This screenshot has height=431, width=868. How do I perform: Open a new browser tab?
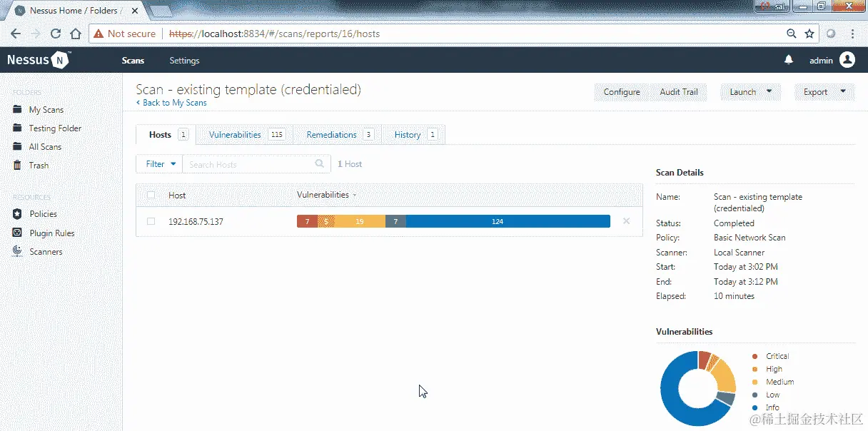[161, 11]
